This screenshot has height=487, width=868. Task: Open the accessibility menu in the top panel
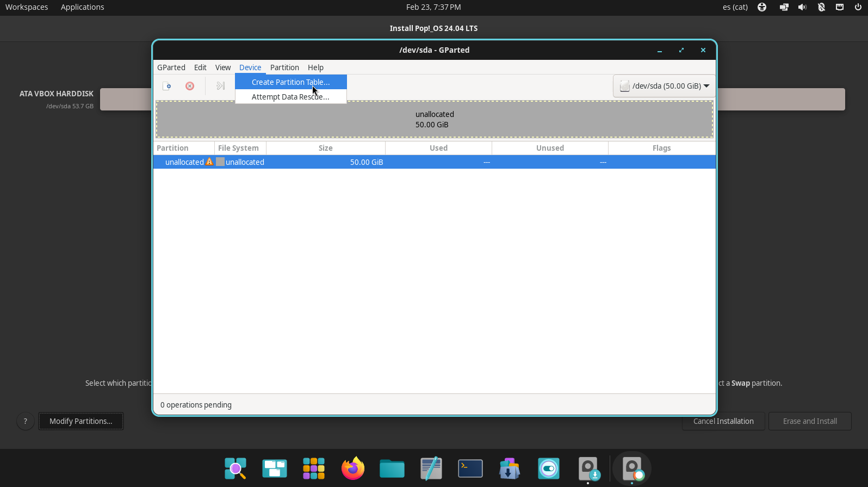(x=762, y=7)
